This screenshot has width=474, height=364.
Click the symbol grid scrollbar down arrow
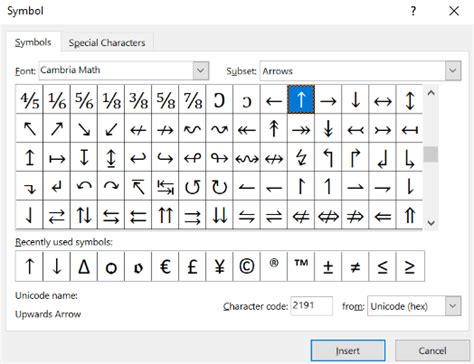click(x=431, y=222)
